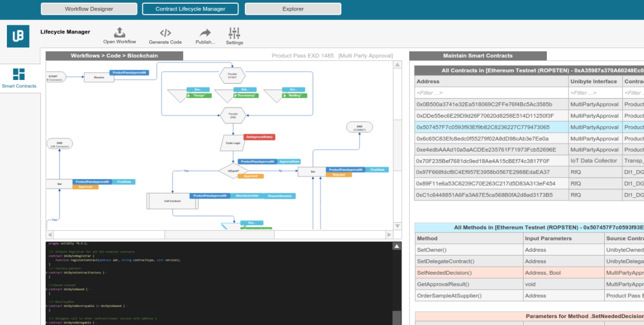
Task: Select contract address 0xDDe55ec6E29D9d26F70620d8258E514D11250f3F
Action: pyautogui.click(x=485, y=116)
